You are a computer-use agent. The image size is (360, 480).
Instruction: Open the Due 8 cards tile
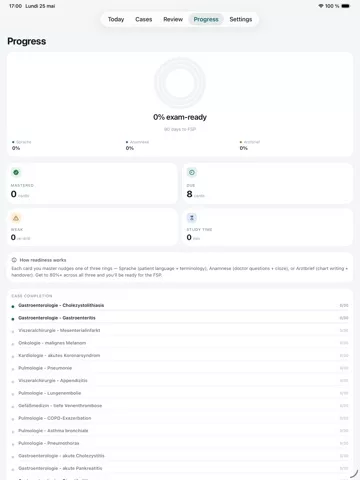click(268, 183)
